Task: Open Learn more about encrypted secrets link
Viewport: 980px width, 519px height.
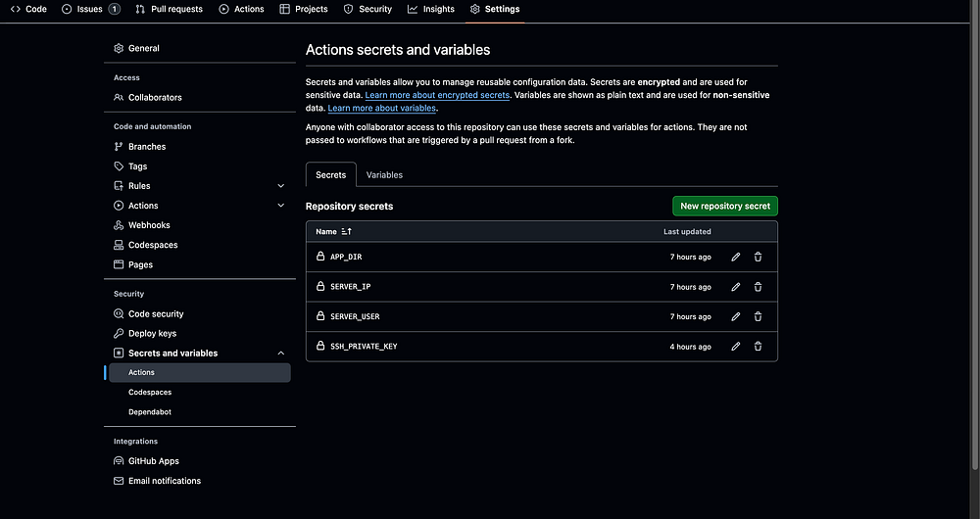Action: pyautogui.click(x=437, y=95)
